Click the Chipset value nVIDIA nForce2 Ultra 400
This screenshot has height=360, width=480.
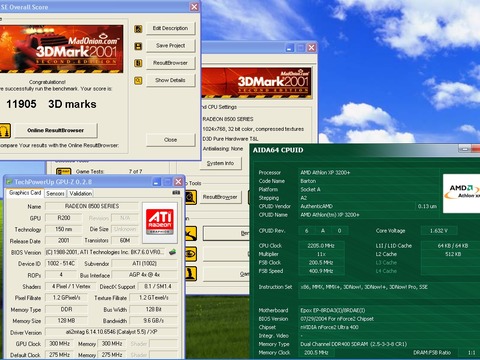(x=329, y=327)
